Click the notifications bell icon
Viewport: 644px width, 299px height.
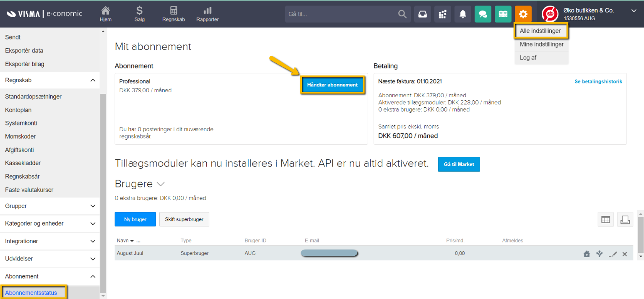(462, 14)
